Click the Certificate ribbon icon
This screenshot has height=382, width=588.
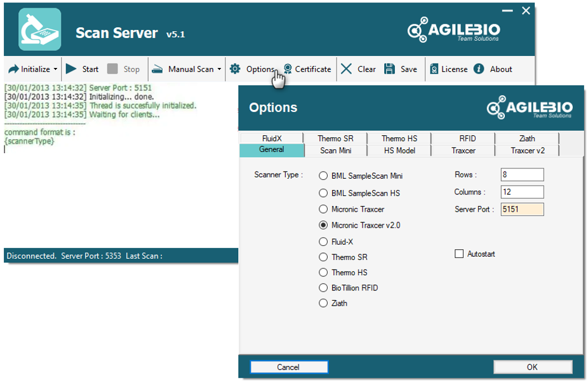[x=288, y=69]
